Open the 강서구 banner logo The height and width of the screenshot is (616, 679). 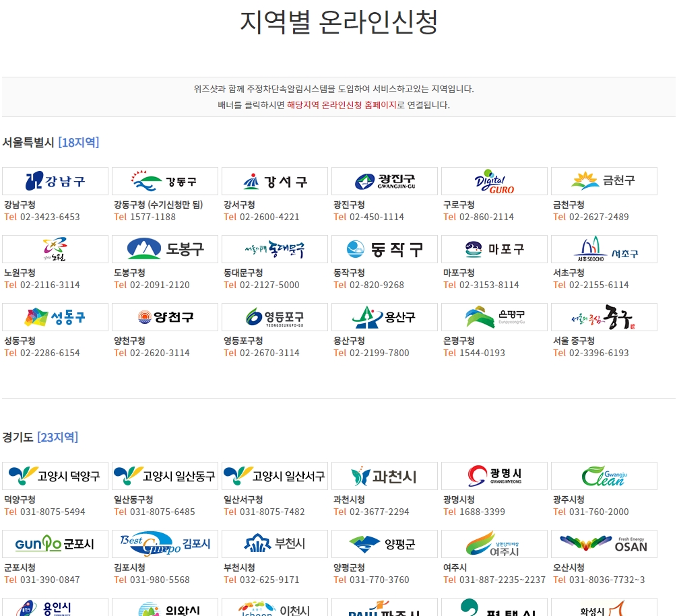click(x=275, y=181)
